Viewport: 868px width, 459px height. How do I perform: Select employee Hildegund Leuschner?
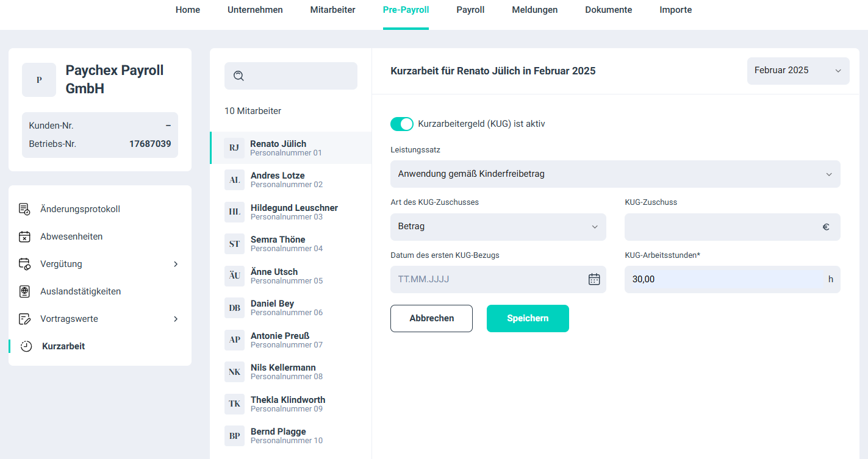click(x=293, y=212)
